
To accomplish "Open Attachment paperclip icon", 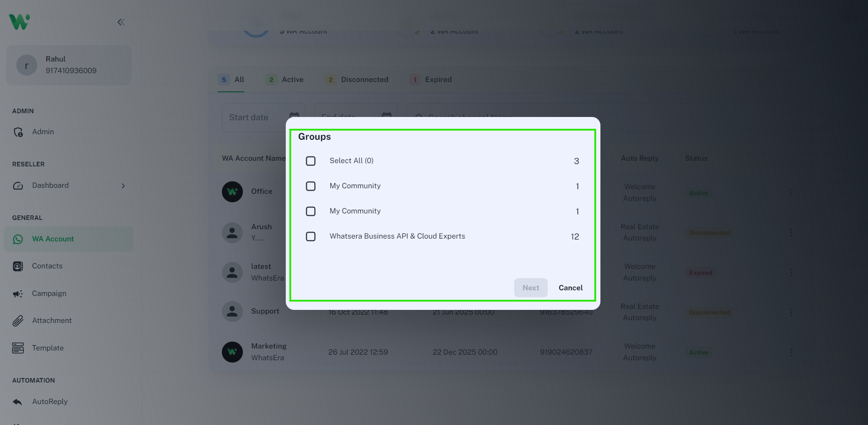I will 18,321.
